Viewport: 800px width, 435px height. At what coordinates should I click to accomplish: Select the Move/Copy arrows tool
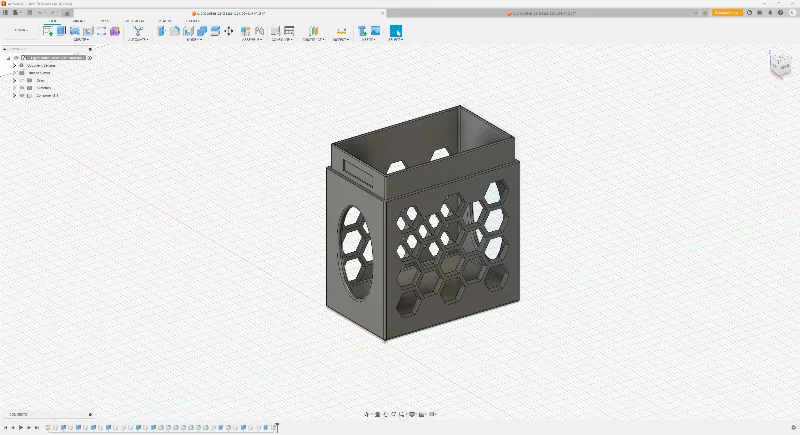pyautogui.click(x=229, y=31)
